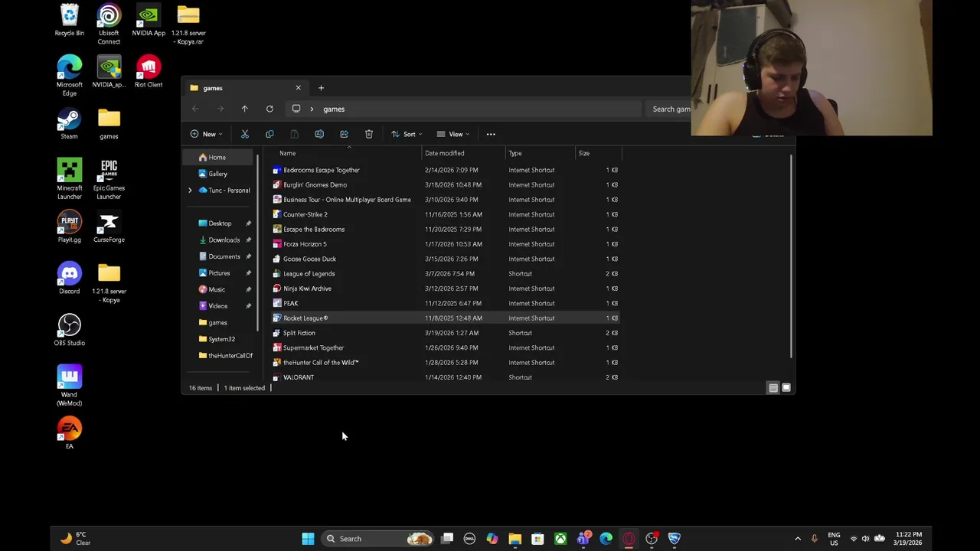Open the NVIDIA App desktop icon
This screenshot has width=980, height=551.
[x=149, y=21]
